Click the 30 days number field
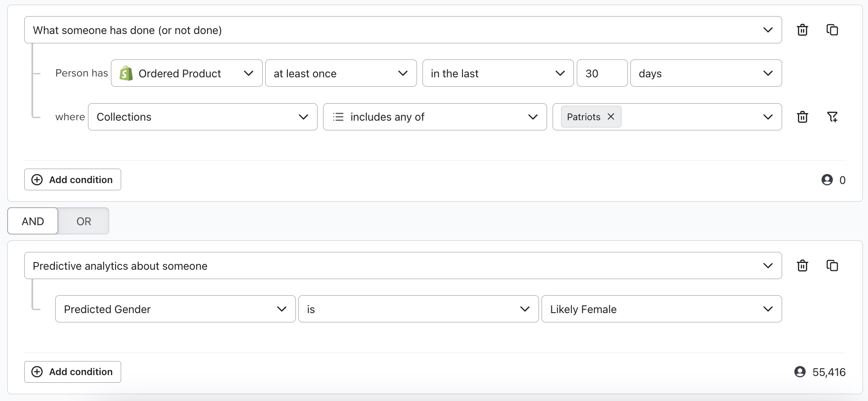868x401 pixels. [x=601, y=73]
